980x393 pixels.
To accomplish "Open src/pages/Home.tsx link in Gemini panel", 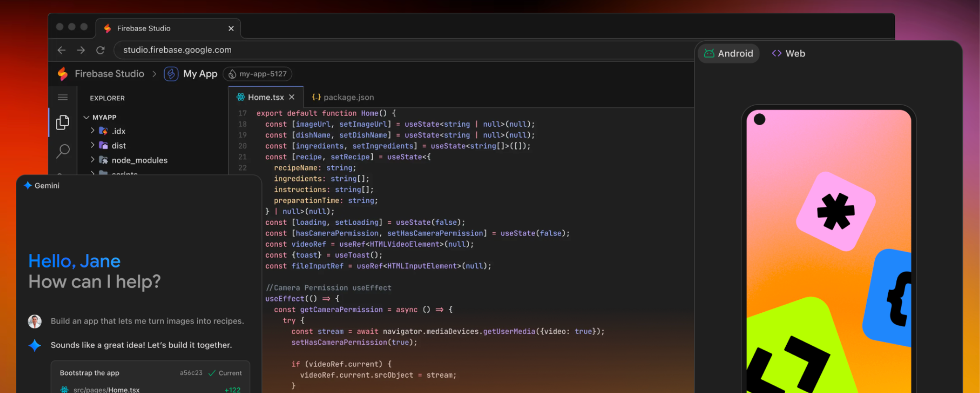I will pyautogui.click(x=106, y=390).
